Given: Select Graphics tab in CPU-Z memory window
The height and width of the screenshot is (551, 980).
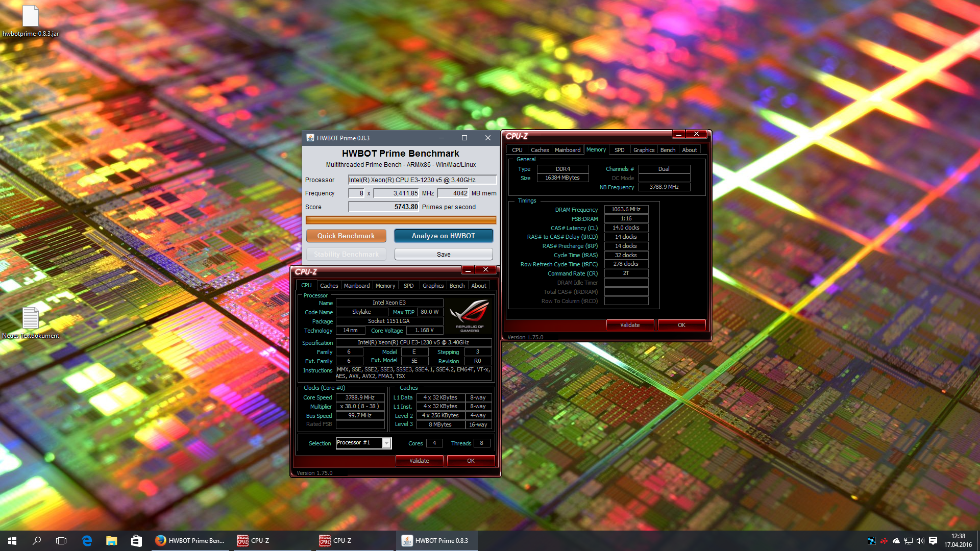Looking at the screenshot, I should point(644,150).
